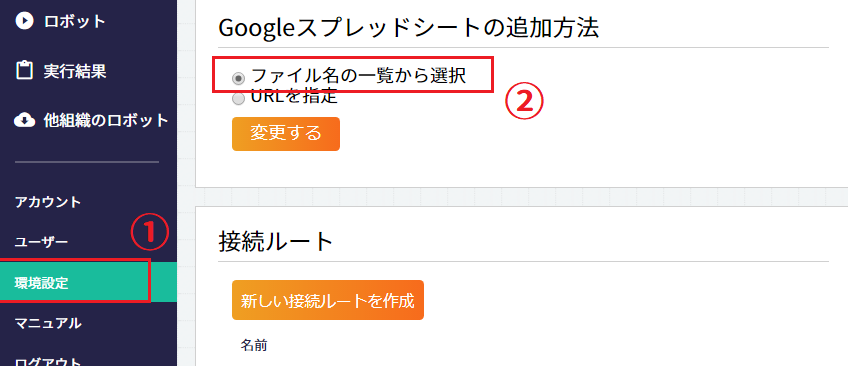The height and width of the screenshot is (366, 848).
Task: Open the 実行結果 sidebar label
Action: [75, 71]
